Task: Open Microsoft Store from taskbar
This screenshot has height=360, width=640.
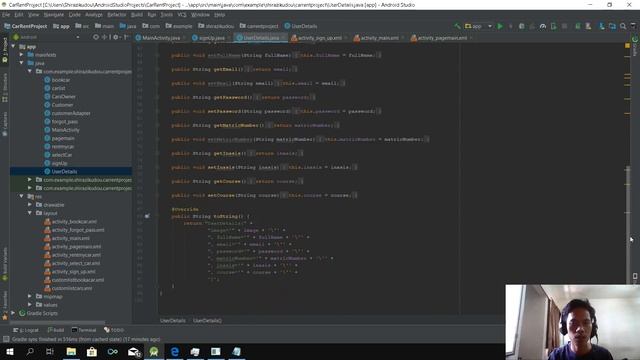Action: click(92, 351)
